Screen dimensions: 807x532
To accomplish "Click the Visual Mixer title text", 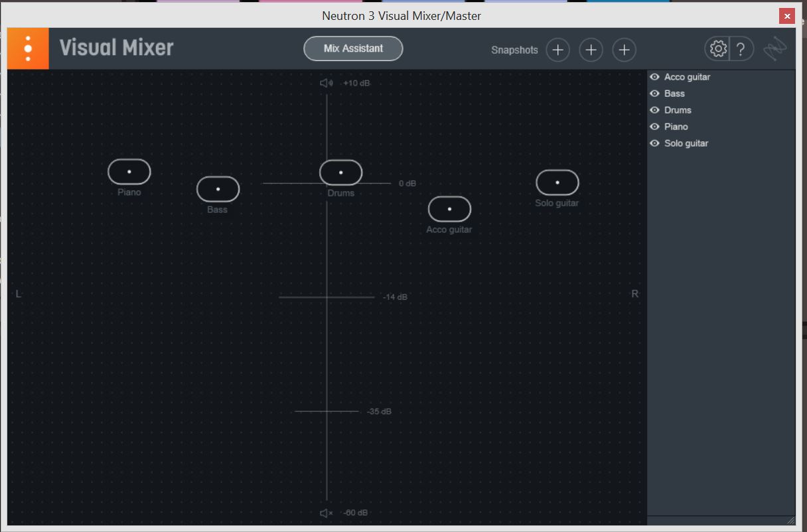I will coord(117,48).
